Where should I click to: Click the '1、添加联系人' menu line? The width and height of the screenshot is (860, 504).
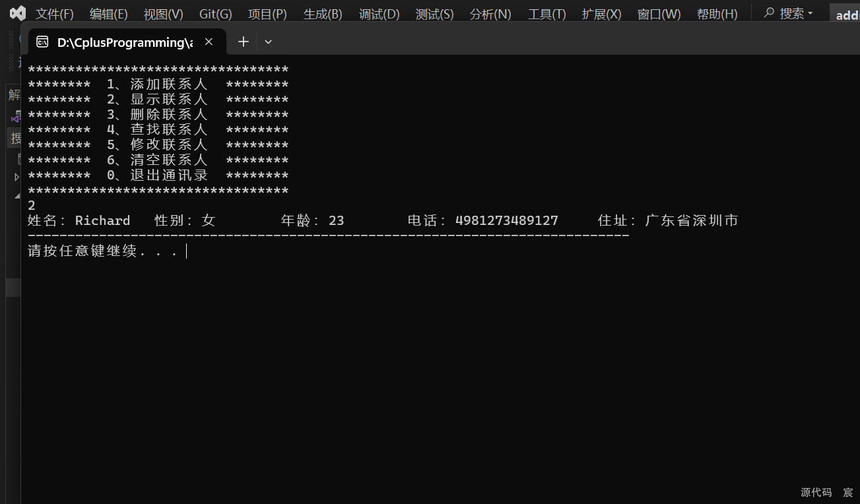click(157, 84)
